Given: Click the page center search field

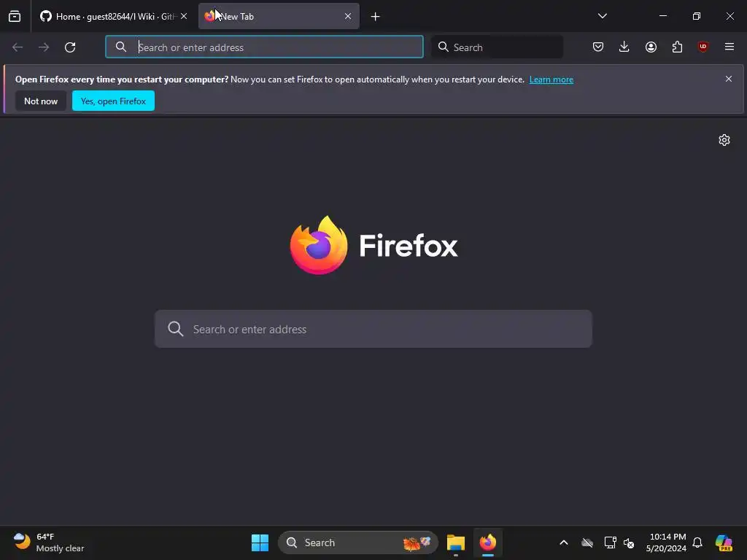Looking at the screenshot, I should (x=373, y=329).
